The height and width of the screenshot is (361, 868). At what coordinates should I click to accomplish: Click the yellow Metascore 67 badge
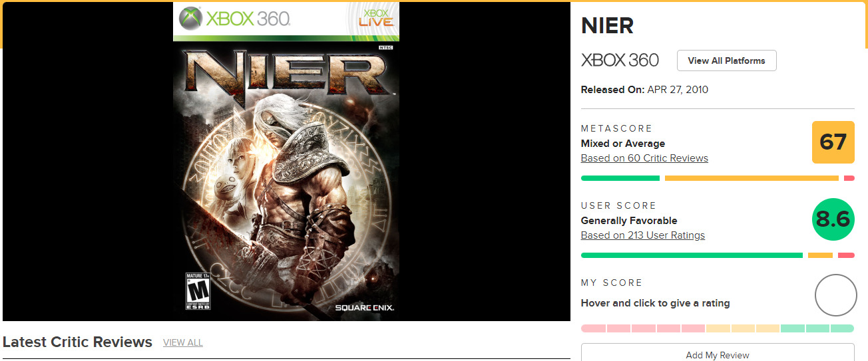833,142
